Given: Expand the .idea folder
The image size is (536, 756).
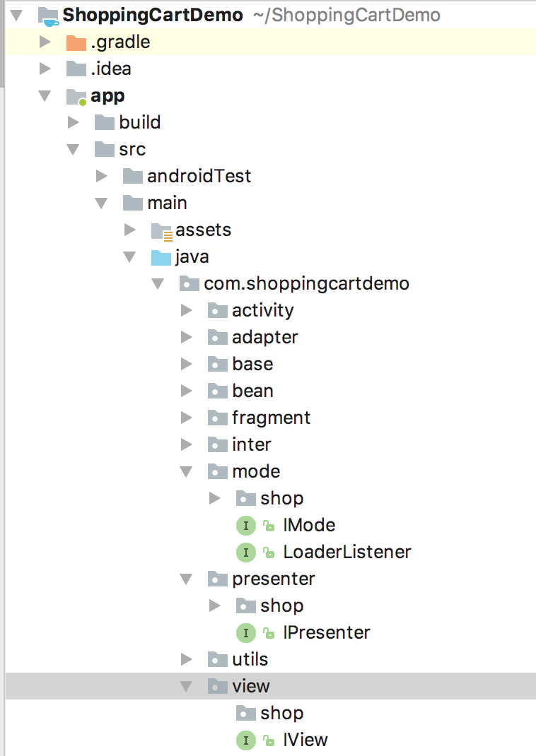Looking at the screenshot, I should (x=45, y=69).
